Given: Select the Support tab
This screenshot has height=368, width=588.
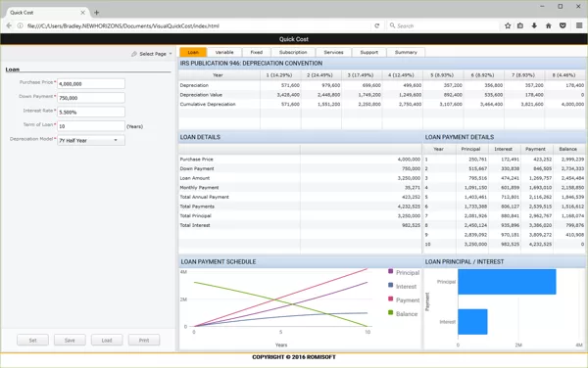Looking at the screenshot, I should 369,53.
